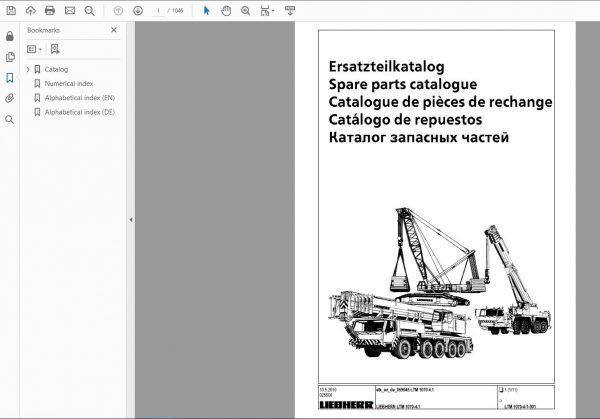
Task: Open the Numerical index bookmark
Action: [69, 83]
